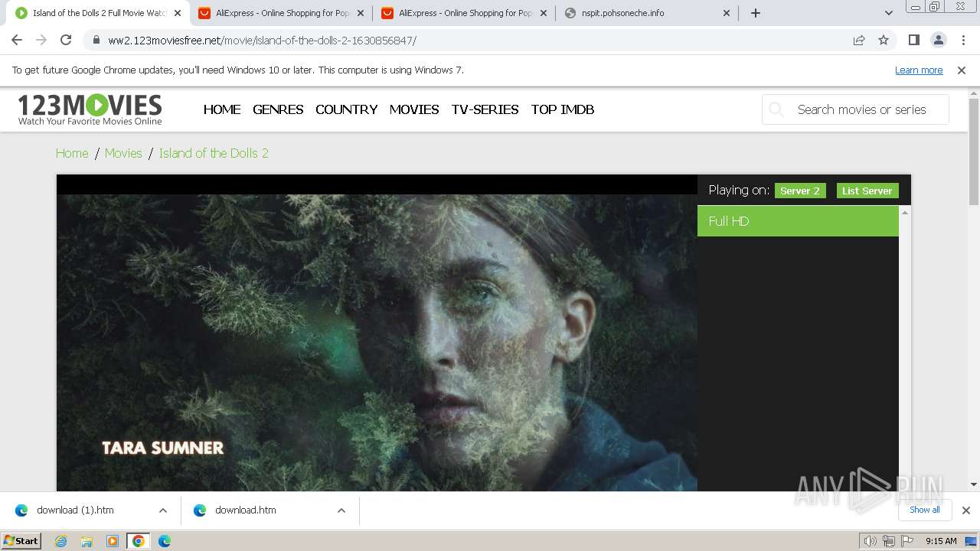View site information lock icon
The image size is (980, 551).
tap(96, 41)
